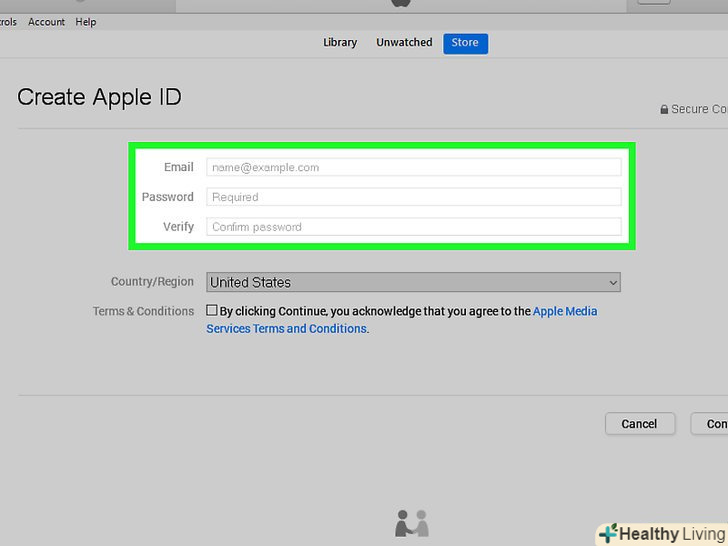Open the Help menu
The height and width of the screenshot is (546, 728).
coord(86,22)
